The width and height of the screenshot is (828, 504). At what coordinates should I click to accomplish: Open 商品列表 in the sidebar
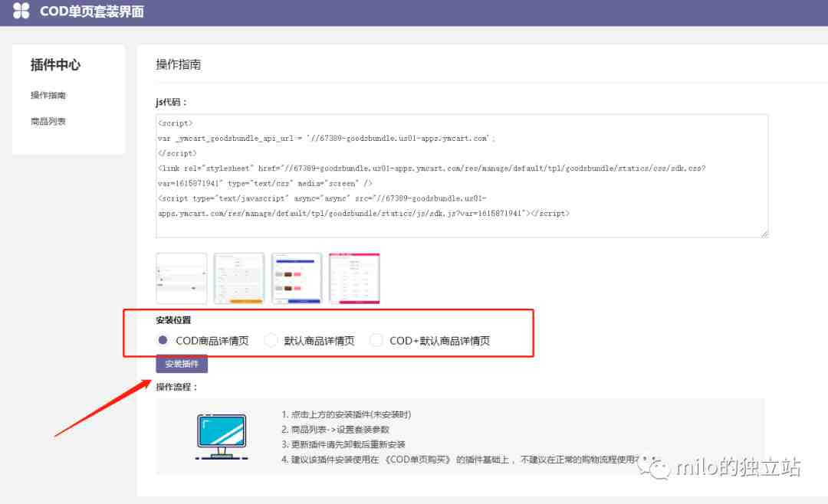coord(48,121)
